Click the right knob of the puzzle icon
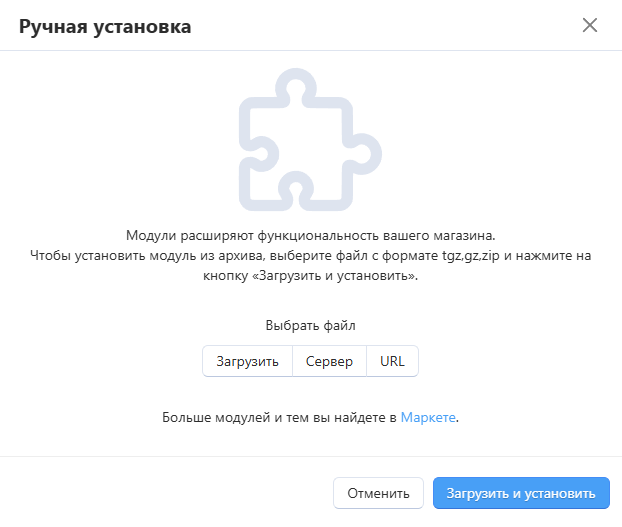Image resolution: width=622 pixels, height=527 pixels. click(x=363, y=154)
